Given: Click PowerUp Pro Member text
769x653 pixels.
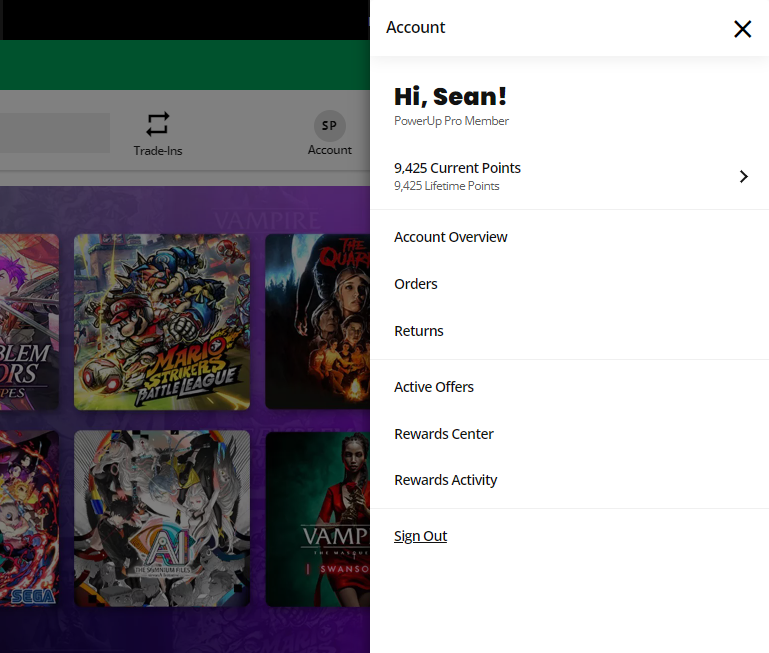Looking at the screenshot, I should coord(451,121).
